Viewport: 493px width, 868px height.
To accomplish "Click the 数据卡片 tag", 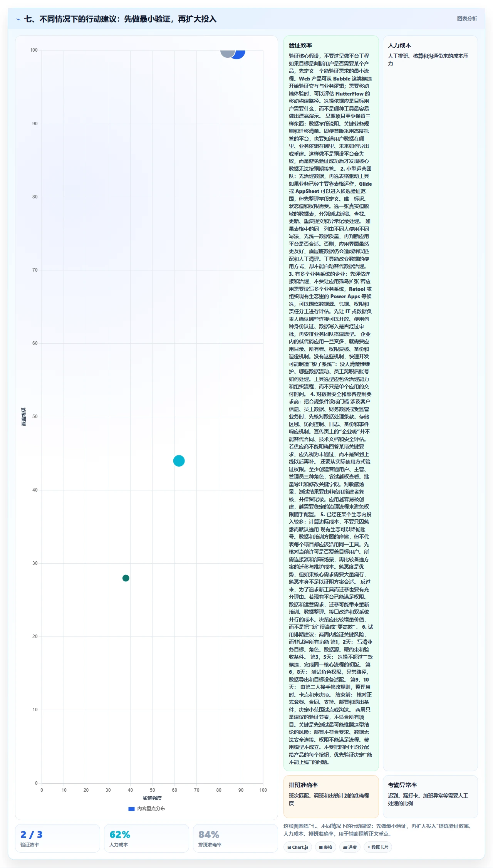I will pyautogui.click(x=377, y=847).
